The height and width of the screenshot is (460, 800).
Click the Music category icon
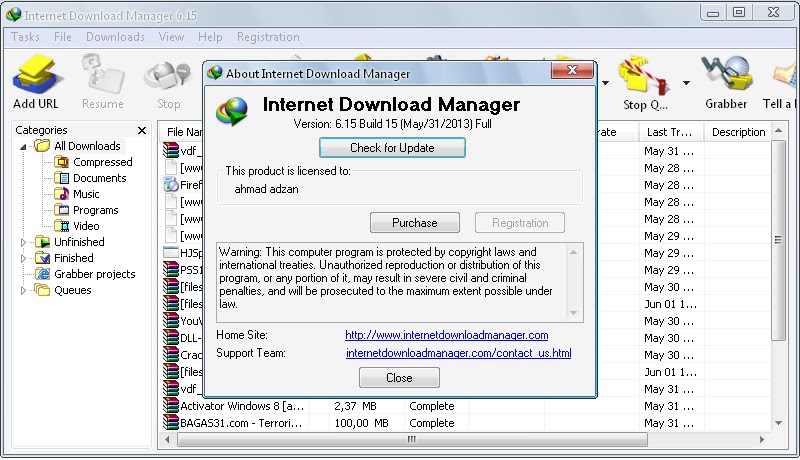point(62,194)
